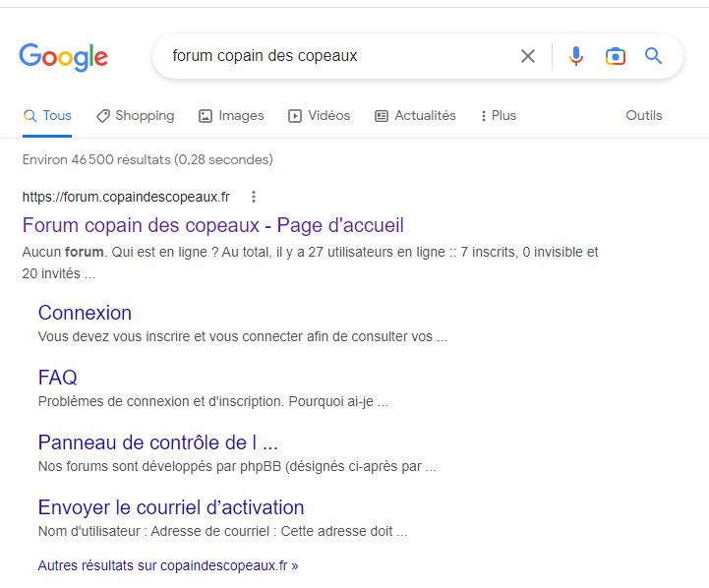Open three-dot menu beside forum URL

click(254, 197)
